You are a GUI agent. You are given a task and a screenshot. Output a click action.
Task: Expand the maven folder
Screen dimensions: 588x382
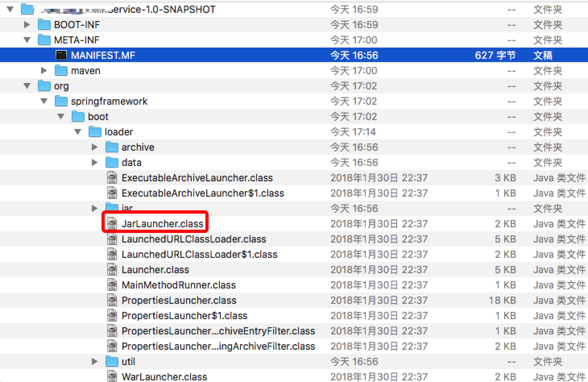(44, 71)
